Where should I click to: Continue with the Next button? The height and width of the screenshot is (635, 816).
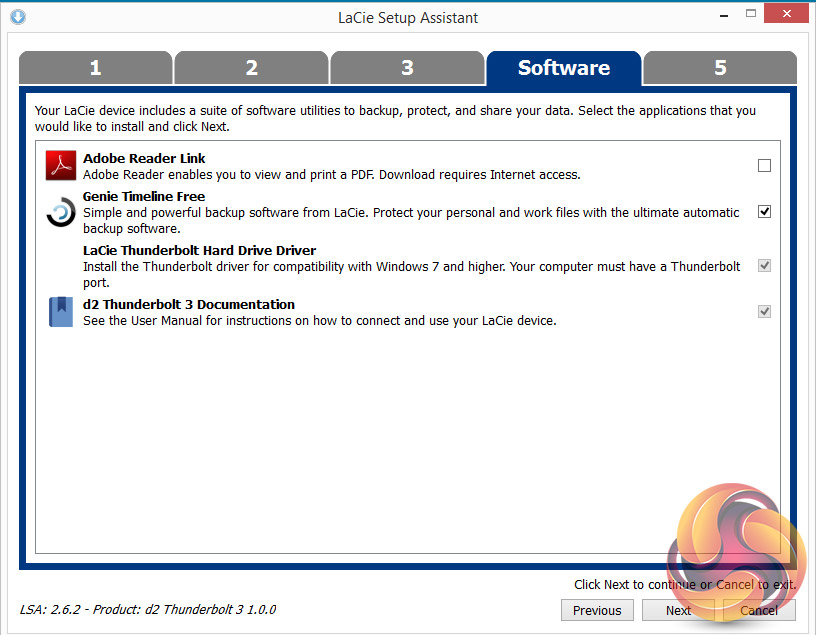click(678, 610)
